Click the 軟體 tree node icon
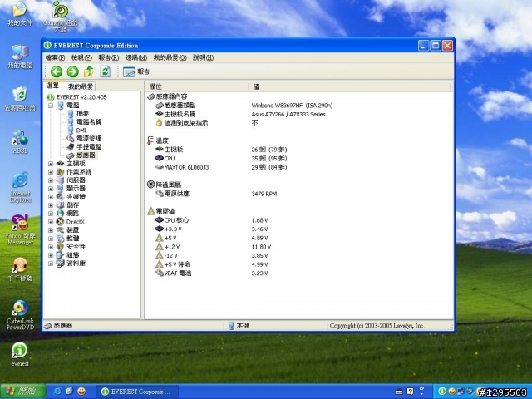532x399 pixels. click(x=60, y=239)
